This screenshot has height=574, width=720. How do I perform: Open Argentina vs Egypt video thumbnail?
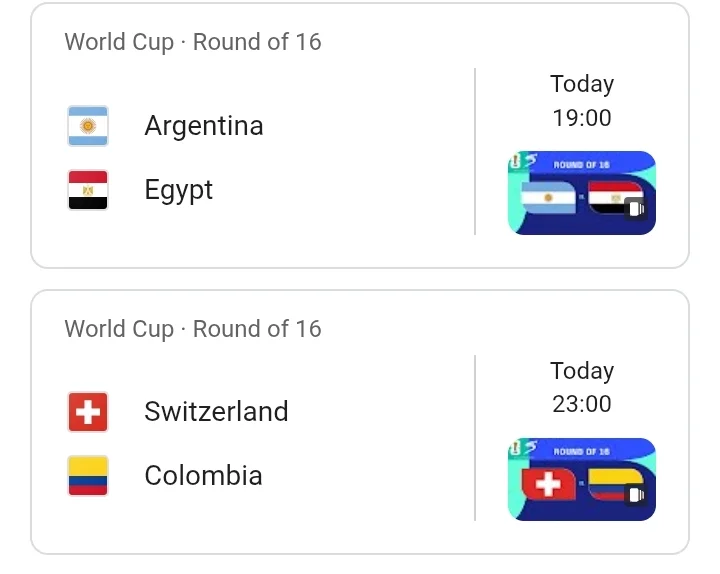coord(581,193)
